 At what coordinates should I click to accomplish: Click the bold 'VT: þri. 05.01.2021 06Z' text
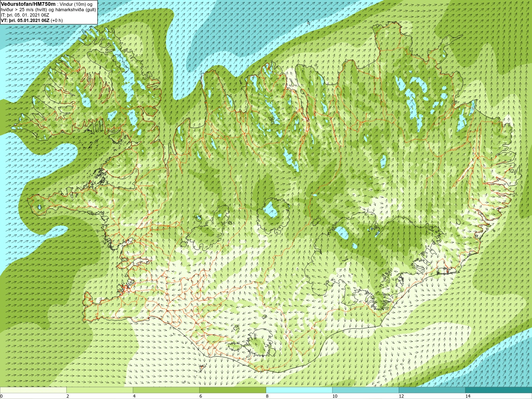(25, 20)
